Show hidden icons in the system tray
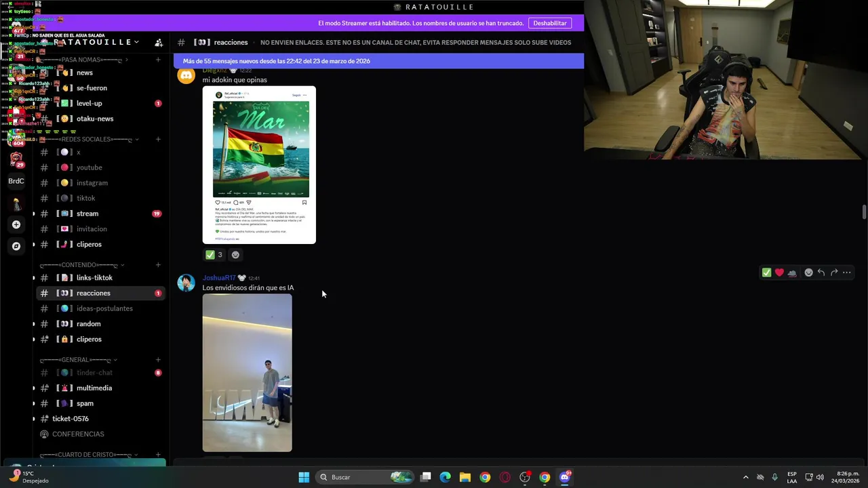Screen dimensions: 868x488 (746, 477)
